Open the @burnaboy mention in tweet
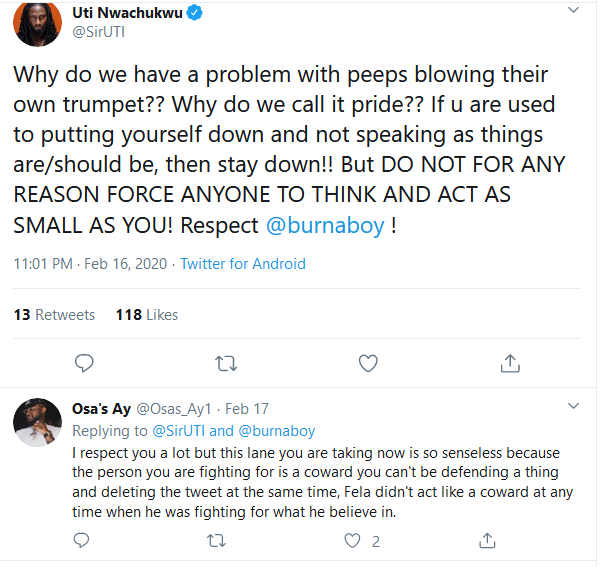Screen dimensions: 601x567 (x=325, y=225)
